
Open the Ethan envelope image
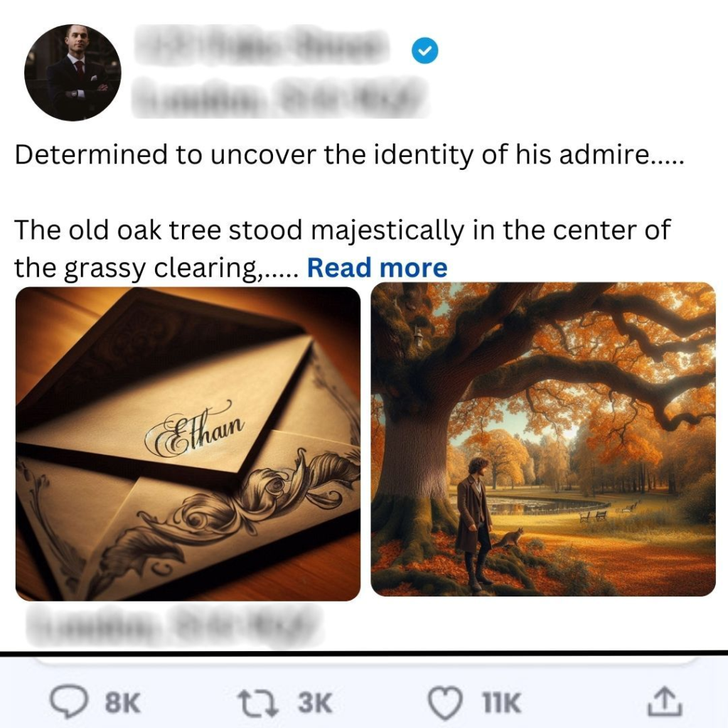[188, 444]
